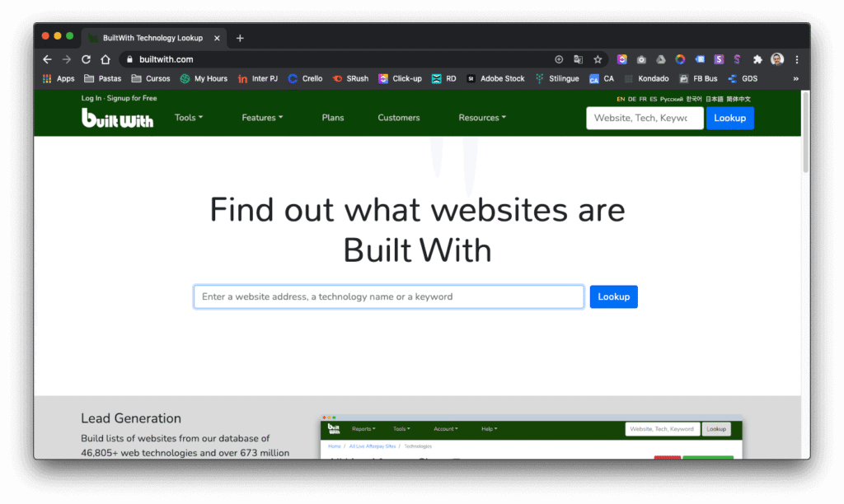Click the Log In link
Image resolution: width=844 pixels, height=504 pixels.
coord(91,98)
